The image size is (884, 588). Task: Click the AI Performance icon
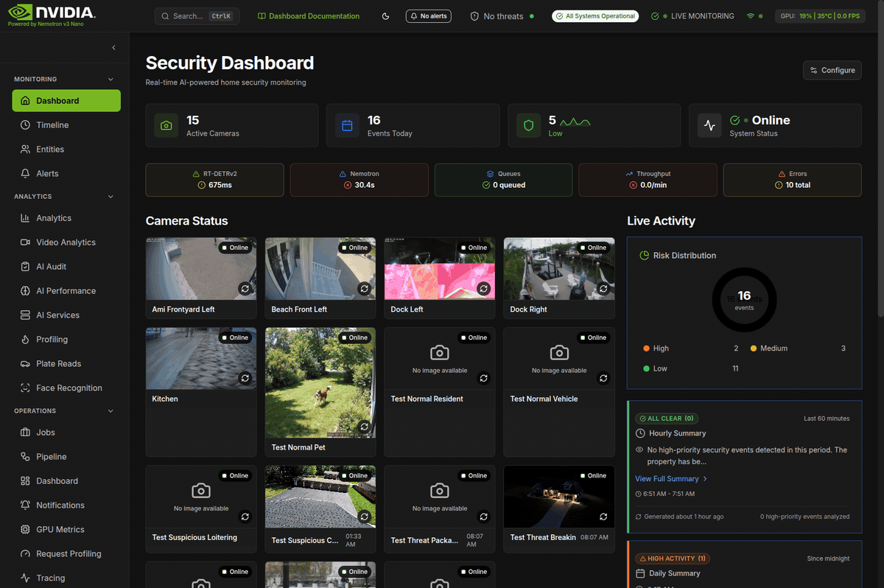[x=25, y=291]
